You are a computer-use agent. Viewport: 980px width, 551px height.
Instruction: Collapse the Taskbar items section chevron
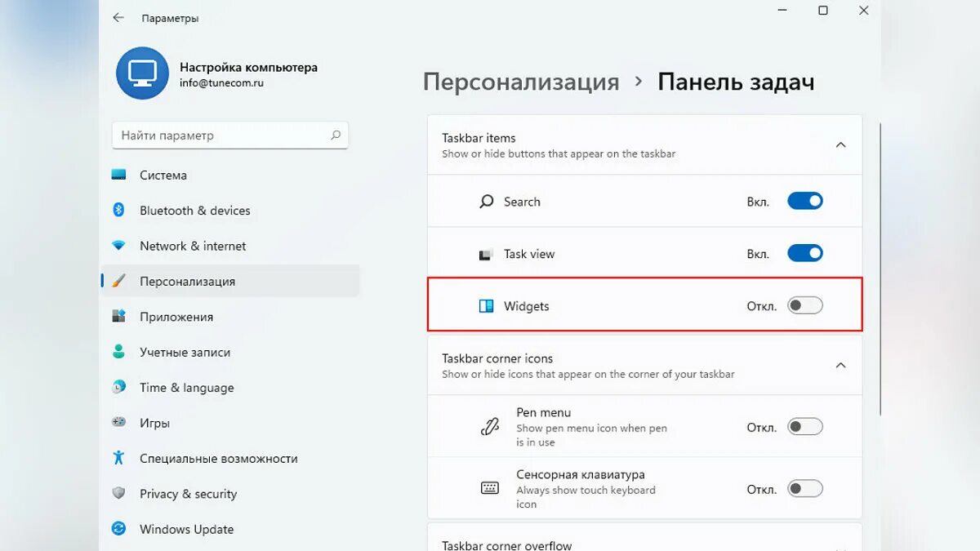840,144
